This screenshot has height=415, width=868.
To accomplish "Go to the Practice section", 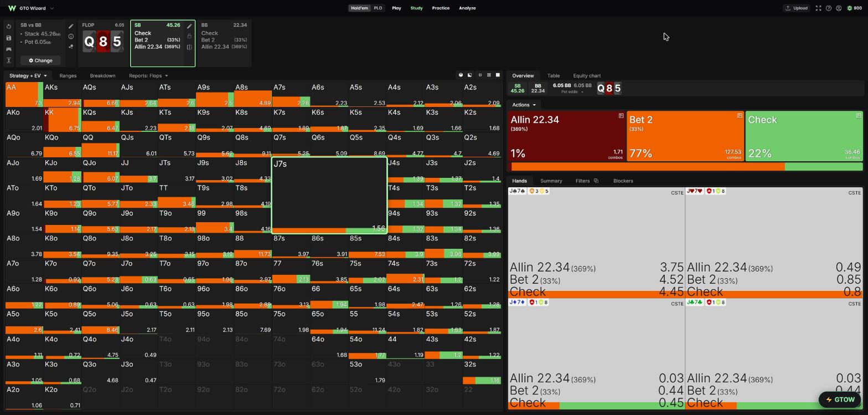I will tap(441, 8).
